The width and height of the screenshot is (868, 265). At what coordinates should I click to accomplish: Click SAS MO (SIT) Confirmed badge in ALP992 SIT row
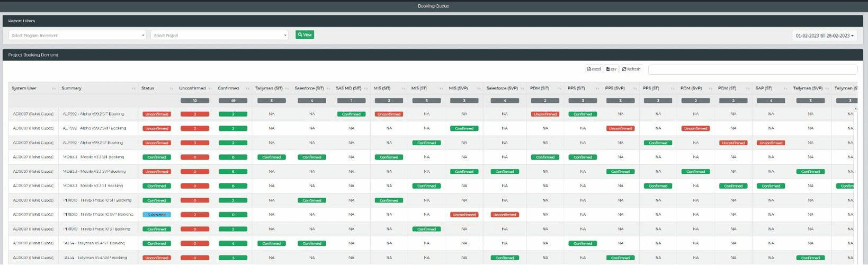click(351, 114)
